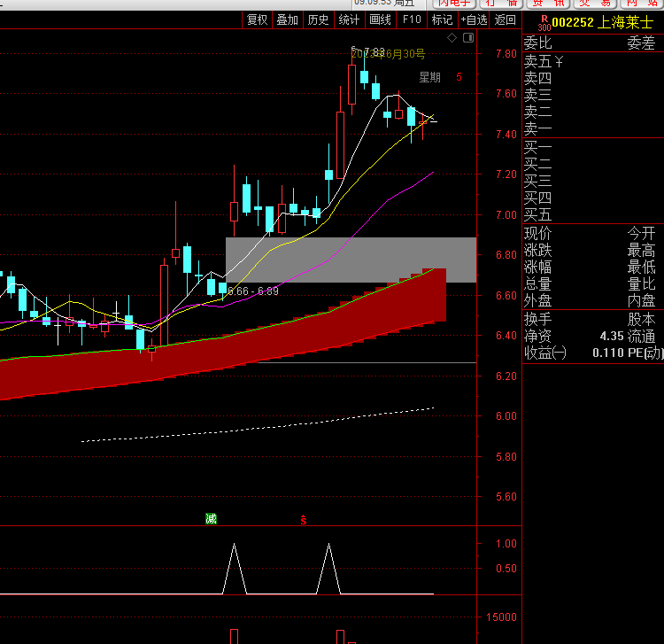Switch to the 交易 top tab
664x644 pixels.
pos(595,4)
